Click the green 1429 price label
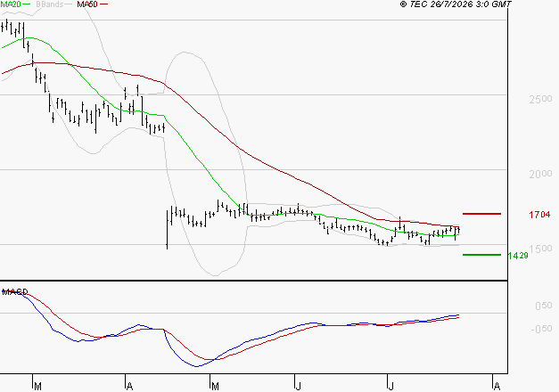The height and width of the screenshot is (392, 559). pos(518,256)
